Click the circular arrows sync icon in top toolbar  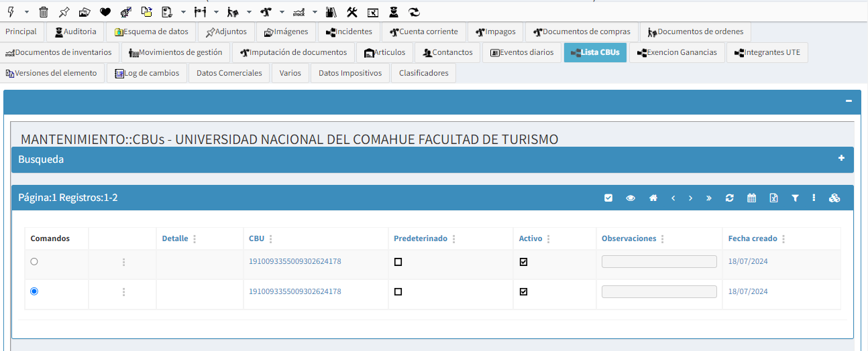point(414,12)
